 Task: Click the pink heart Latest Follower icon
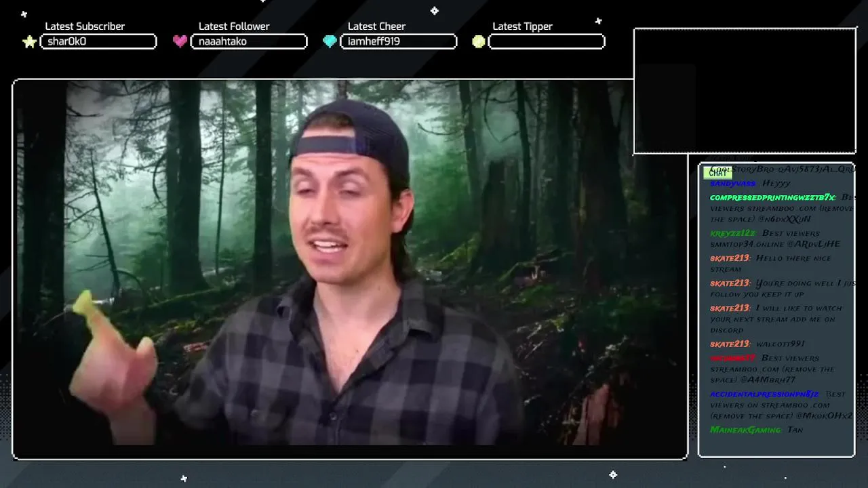180,41
